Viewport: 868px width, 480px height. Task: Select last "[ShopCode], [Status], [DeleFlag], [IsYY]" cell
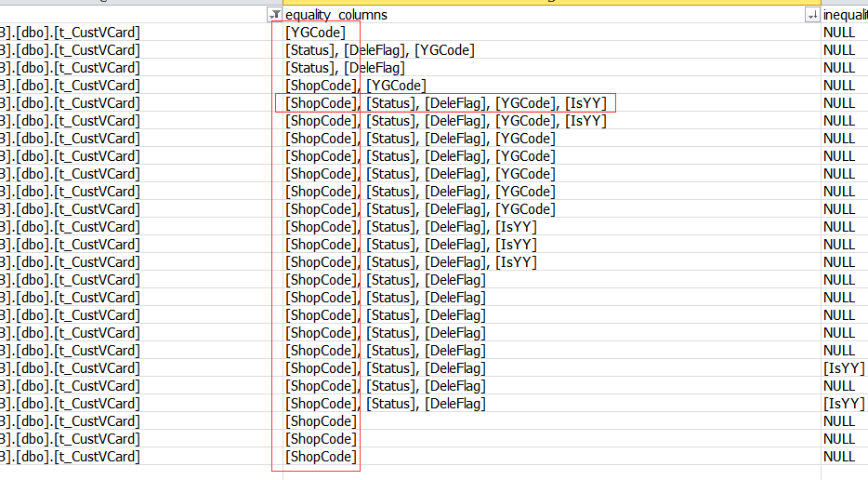click(x=411, y=262)
